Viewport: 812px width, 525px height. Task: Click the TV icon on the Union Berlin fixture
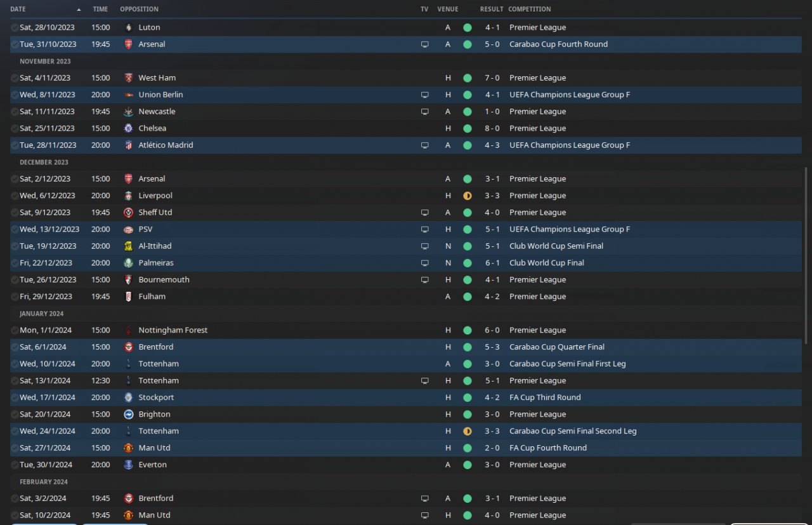click(424, 95)
